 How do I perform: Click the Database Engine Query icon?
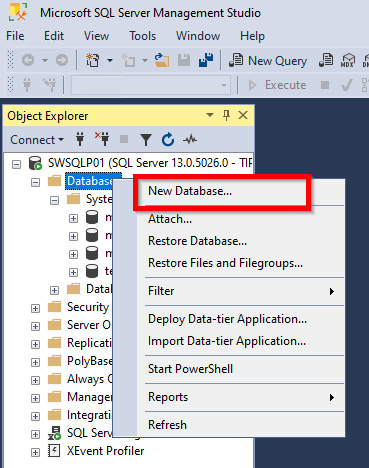326,60
